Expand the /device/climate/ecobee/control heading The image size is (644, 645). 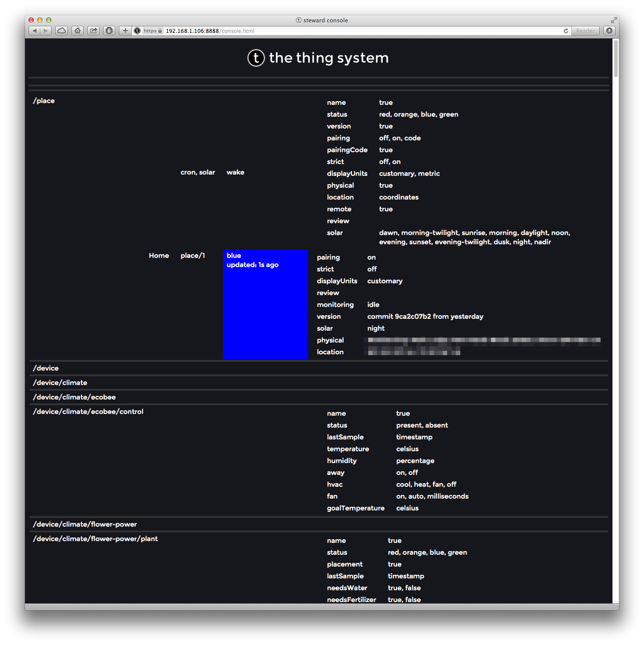(x=88, y=412)
